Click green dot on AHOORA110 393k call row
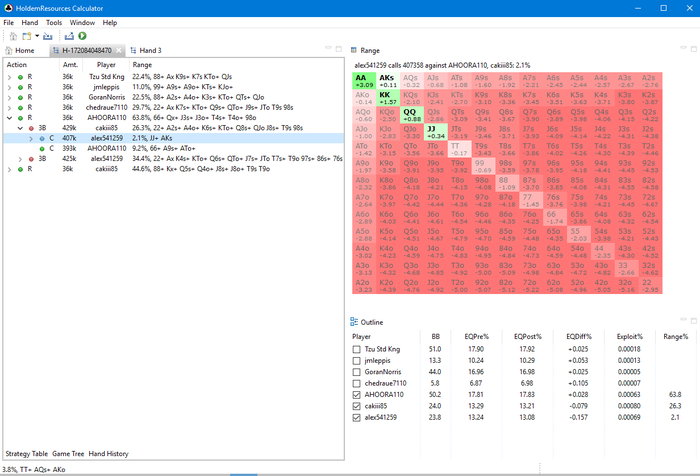Image resolution: width=700 pixels, height=476 pixels. (x=42, y=149)
